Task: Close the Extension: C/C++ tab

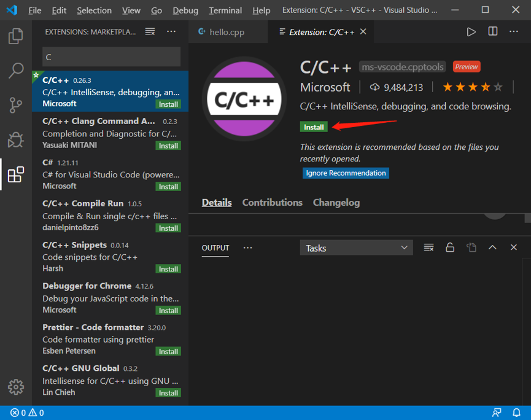Action: click(x=363, y=31)
